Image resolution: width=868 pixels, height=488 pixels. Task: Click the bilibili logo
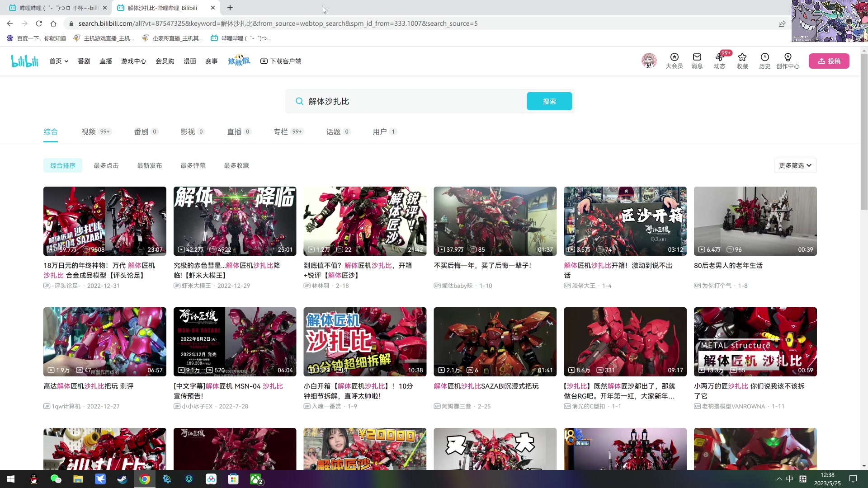pyautogui.click(x=25, y=61)
